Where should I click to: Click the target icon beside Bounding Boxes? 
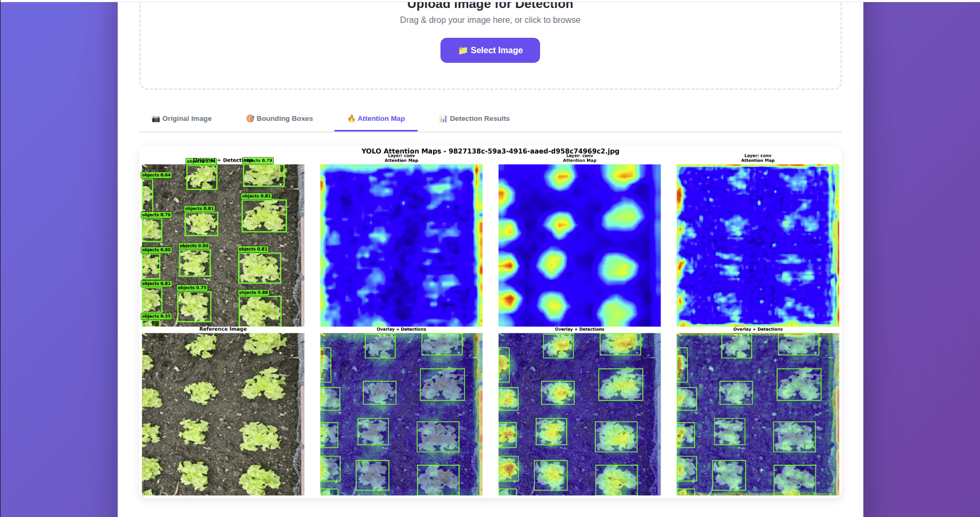(250, 118)
